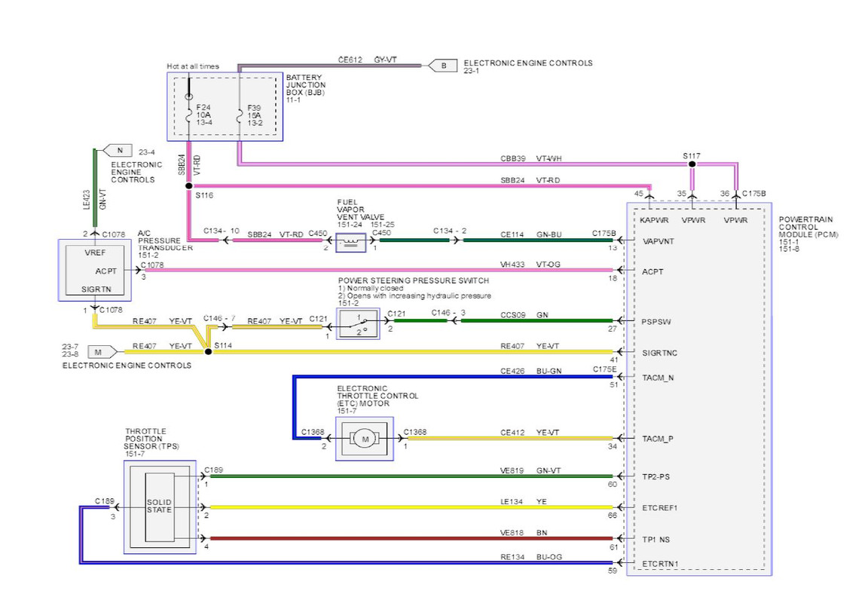Click the VH433 VT-OG wire label
Screen dimensions: 868x603
point(530,265)
